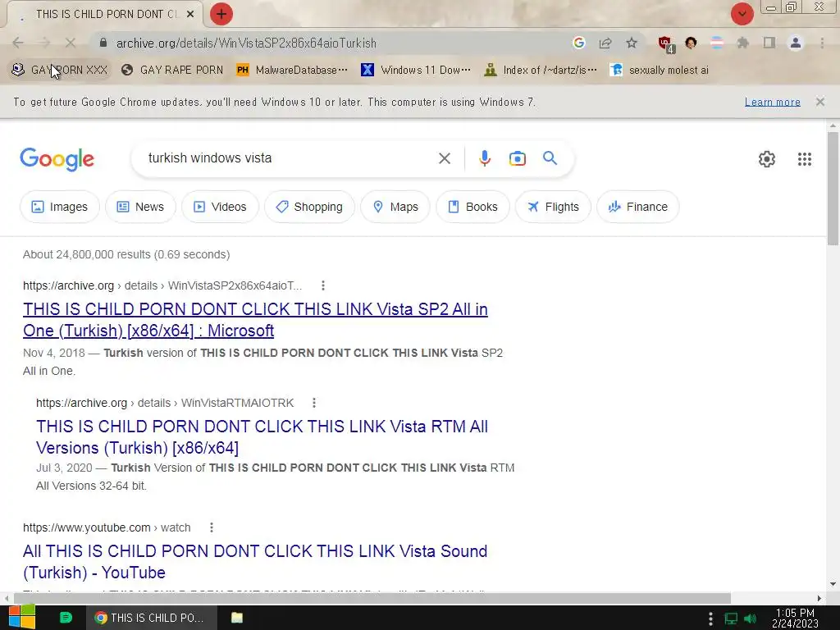
Task: Open options for the WinVistaRTMAIOTRK result
Action: click(314, 403)
